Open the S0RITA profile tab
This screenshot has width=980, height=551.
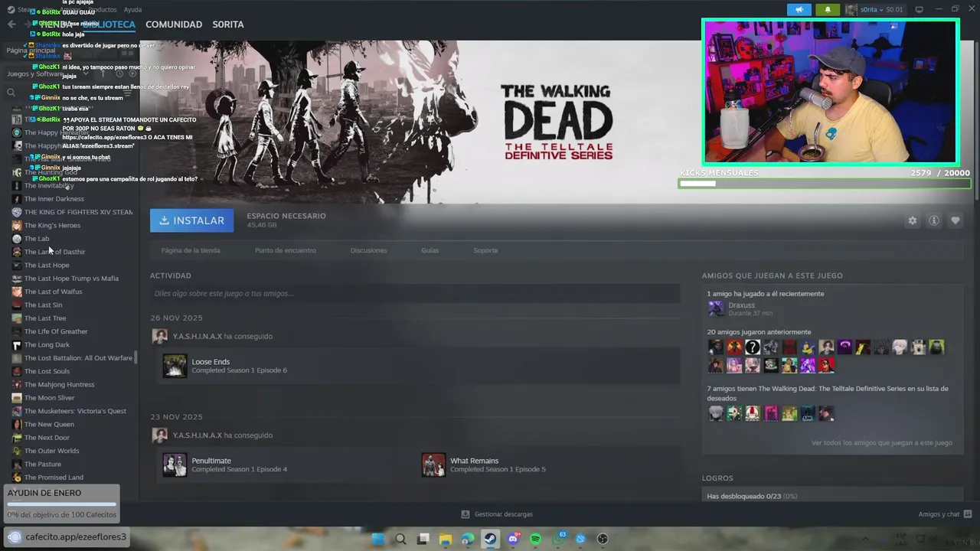[228, 24]
